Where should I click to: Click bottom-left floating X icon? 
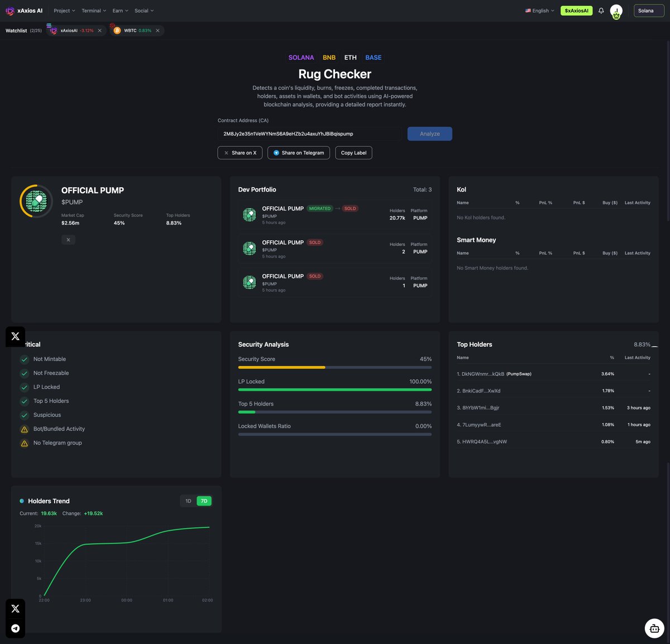[x=15, y=609]
